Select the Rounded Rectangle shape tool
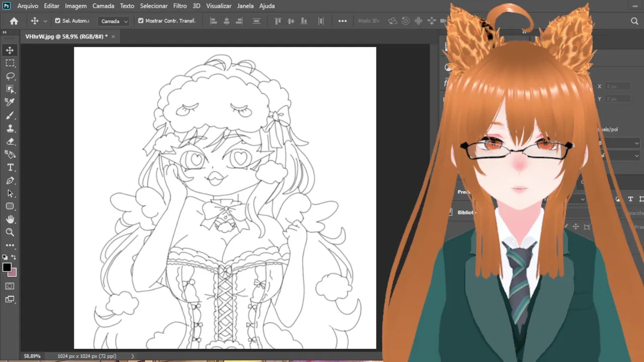644x362 pixels. (10, 206)
